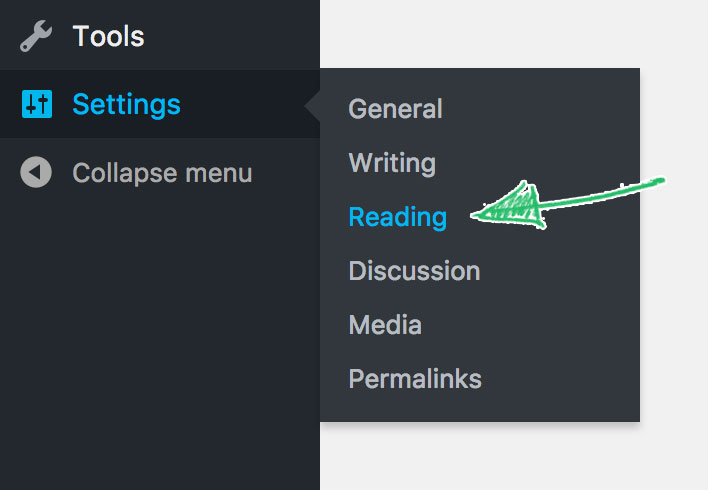The width and height of the screenshot is (708, 490).
Task: Click the submenu flyout pointer triangle
Action: [x=312, y=106]
